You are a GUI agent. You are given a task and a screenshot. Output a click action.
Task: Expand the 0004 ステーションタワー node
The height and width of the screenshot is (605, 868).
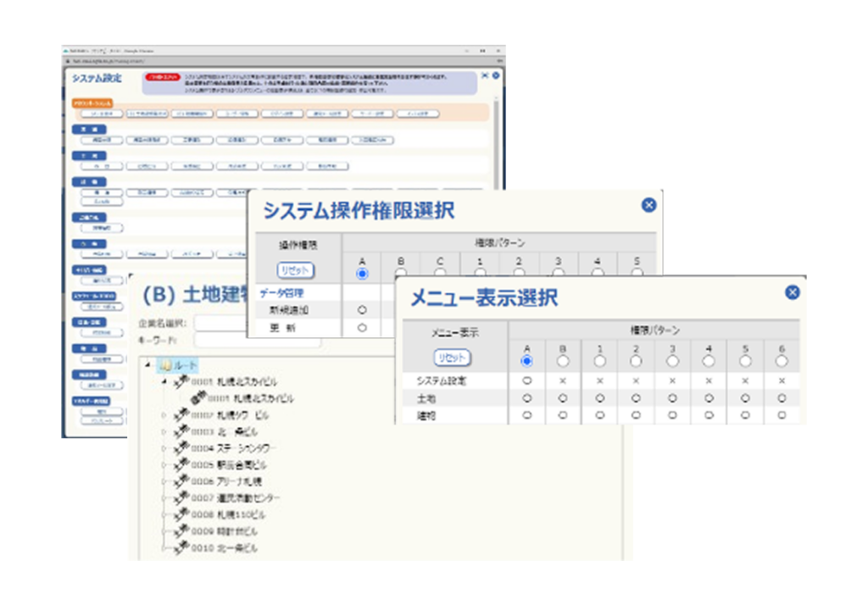pos(164,448)
